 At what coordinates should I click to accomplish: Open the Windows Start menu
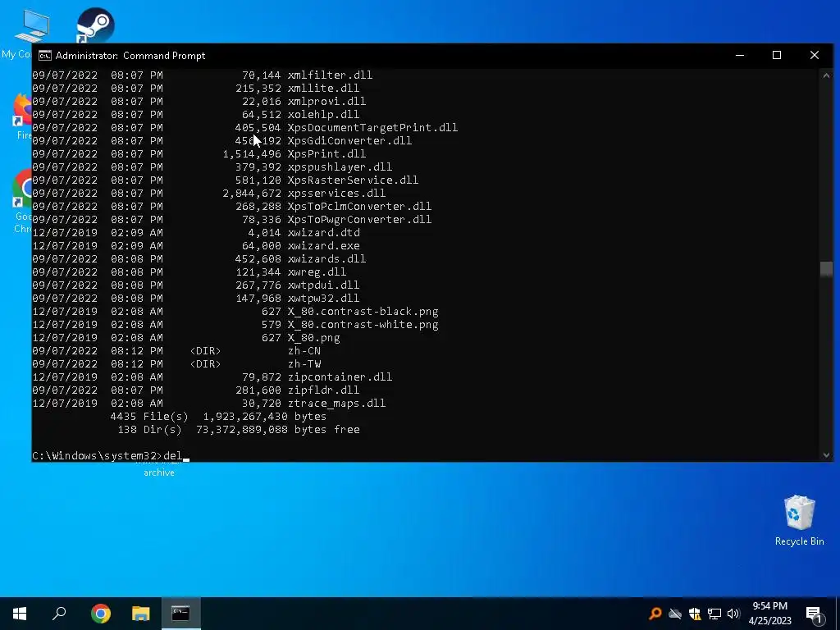[20, 614]
